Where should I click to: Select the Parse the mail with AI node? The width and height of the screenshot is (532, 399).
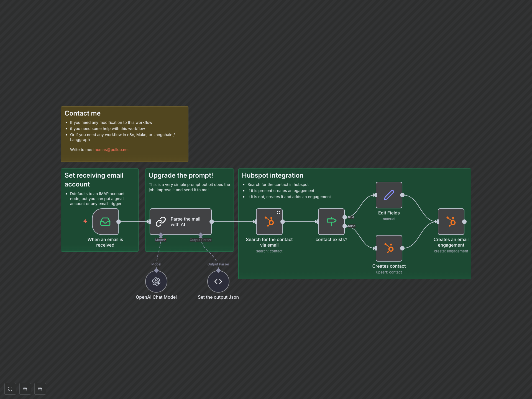(180, 222)
